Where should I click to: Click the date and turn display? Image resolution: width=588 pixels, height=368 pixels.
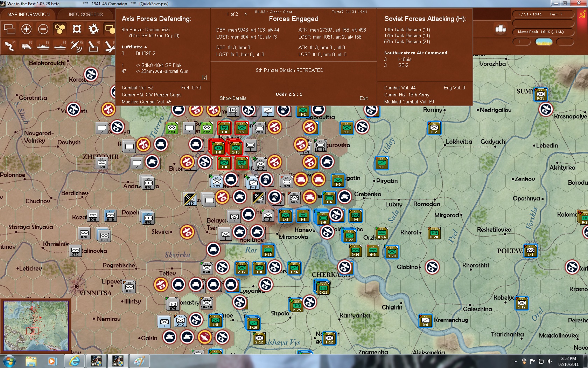click(x=543, y=14)
